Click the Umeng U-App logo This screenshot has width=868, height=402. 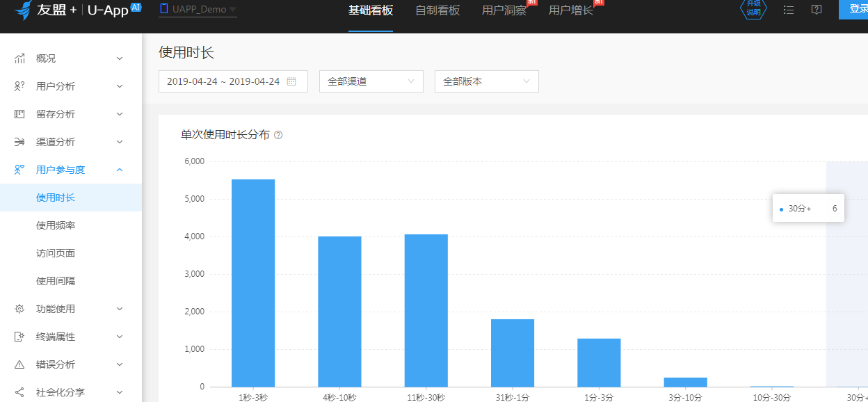click(77, 10)
